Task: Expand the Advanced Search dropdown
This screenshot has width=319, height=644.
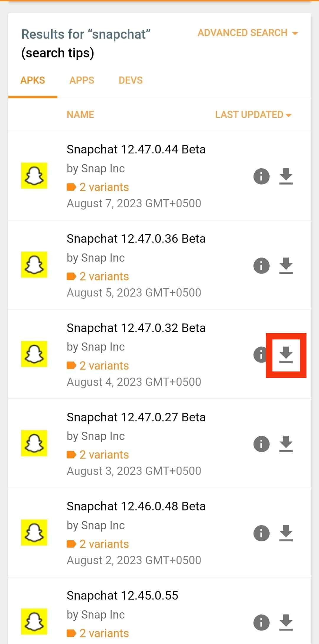Action: click(248, 33)
